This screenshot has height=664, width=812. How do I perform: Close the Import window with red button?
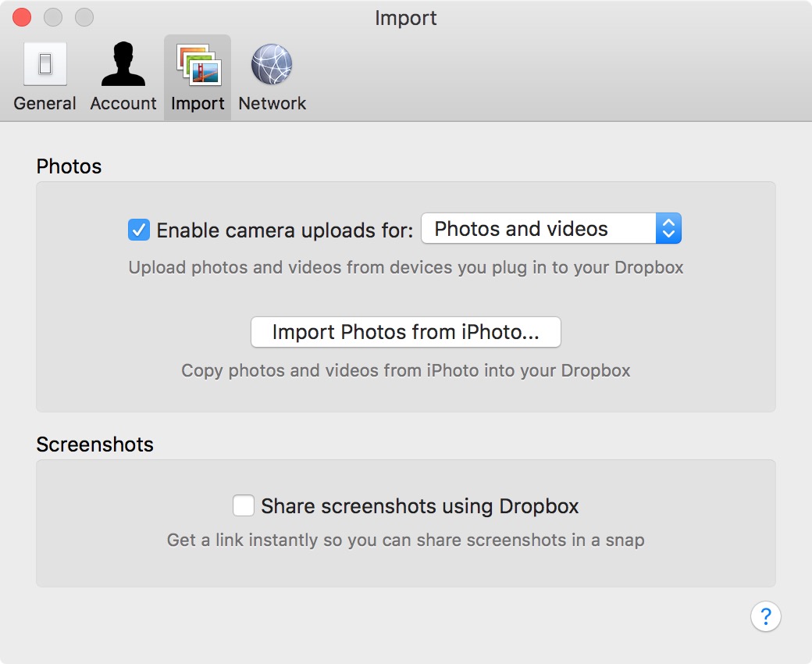22,17
